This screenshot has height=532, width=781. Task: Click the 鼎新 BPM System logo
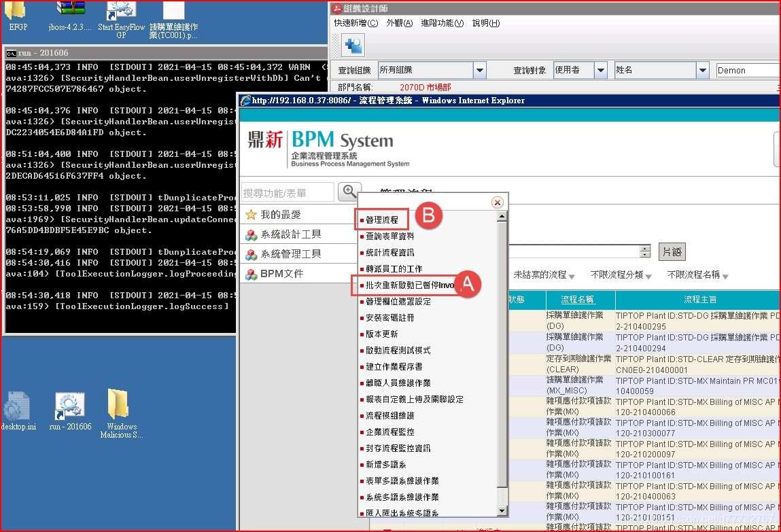(329, 148)
